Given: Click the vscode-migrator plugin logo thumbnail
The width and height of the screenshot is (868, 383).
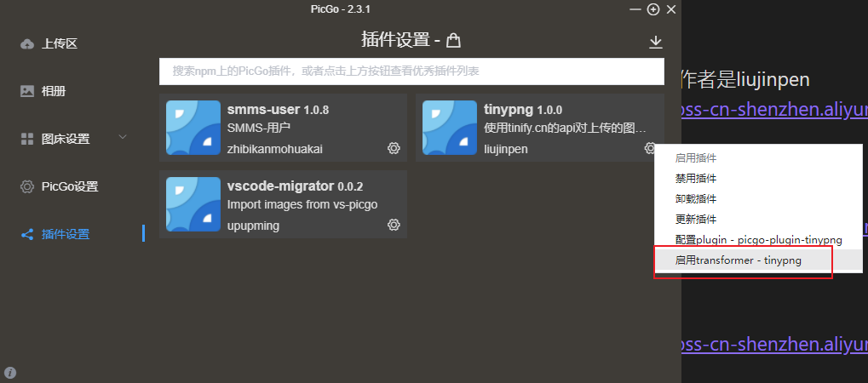Looking at the screenshot, I should pos(193,204).
